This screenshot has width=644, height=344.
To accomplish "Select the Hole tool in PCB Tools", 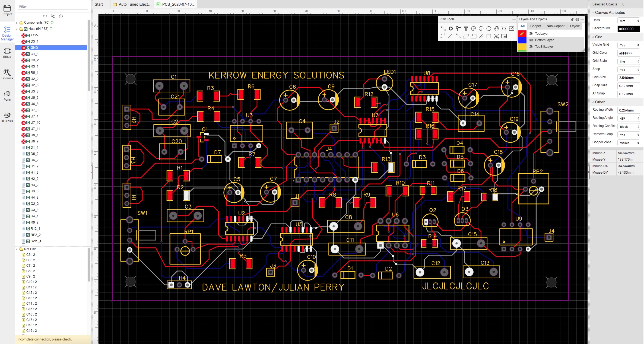I will tap(504, 28).
